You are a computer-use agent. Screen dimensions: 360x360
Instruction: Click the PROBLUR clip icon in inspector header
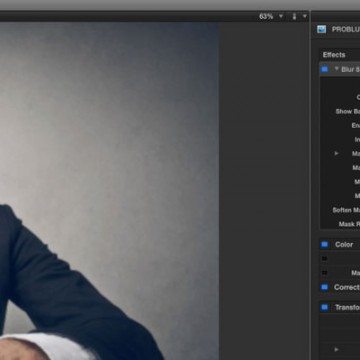322,29
